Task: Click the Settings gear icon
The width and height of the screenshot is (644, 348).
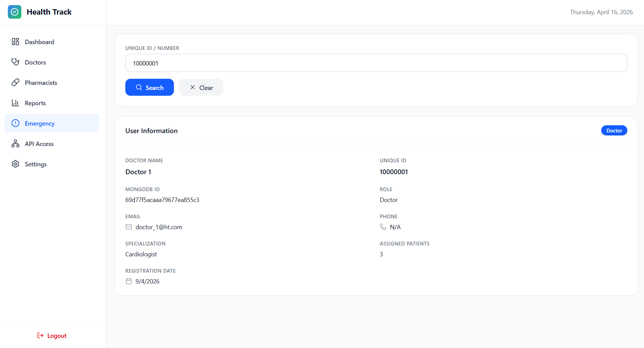Action: tap(15, 164)
